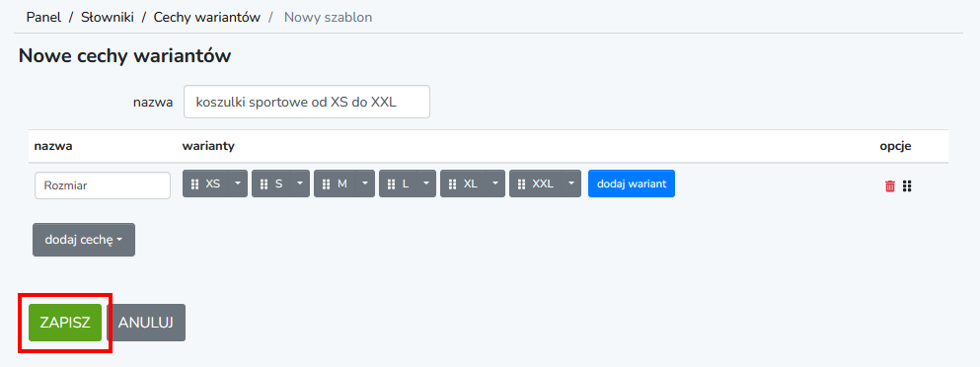Open Słowniki breadcrumb link
This screenshot has width=980, height=367.
[x=108, y=17]
